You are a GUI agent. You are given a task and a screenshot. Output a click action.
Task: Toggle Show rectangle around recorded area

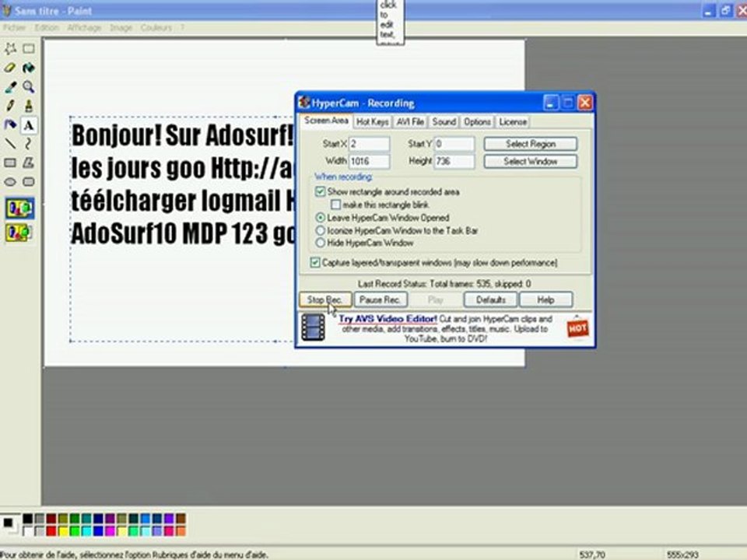(x=320, y=192)
